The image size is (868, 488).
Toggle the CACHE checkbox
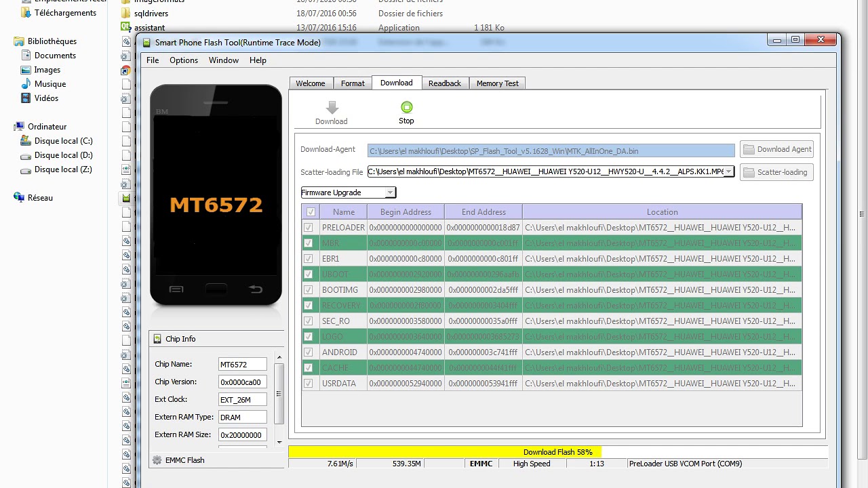[x=309, y=368]
